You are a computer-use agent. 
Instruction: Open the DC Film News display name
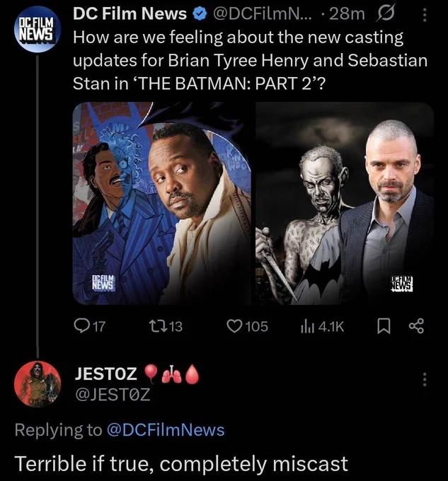tap(130, 14)
